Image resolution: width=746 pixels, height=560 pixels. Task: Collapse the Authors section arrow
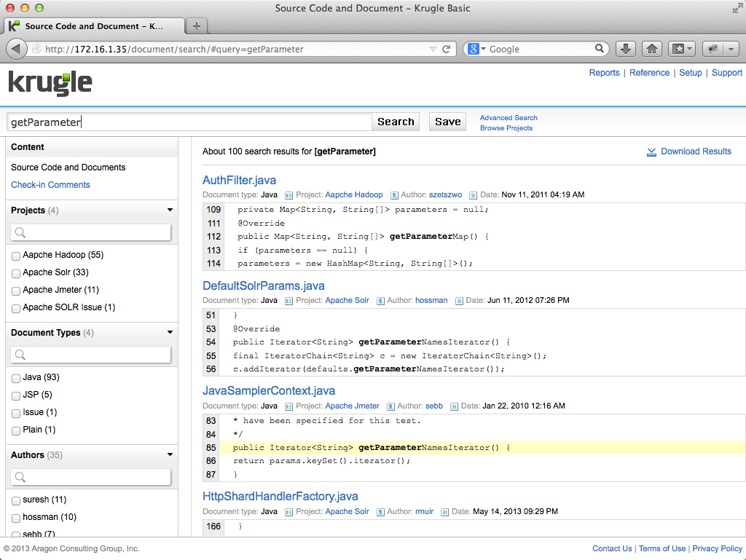click(170, 454)
